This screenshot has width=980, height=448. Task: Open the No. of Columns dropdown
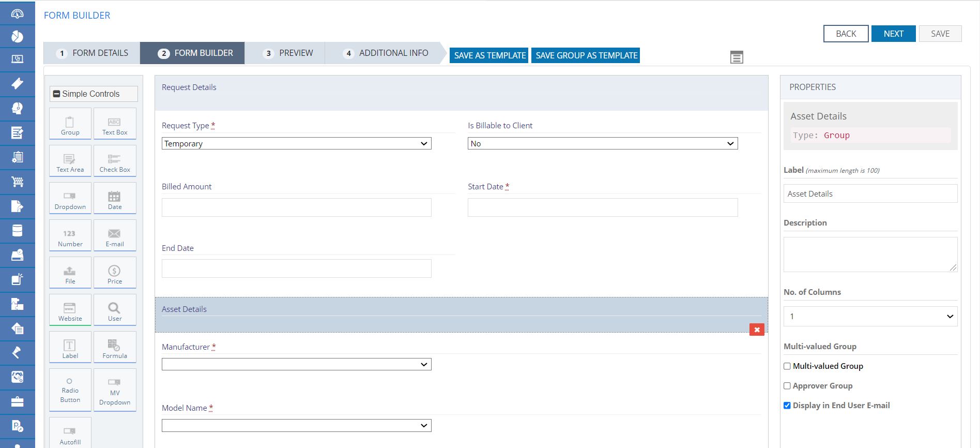(x=870, y=316)
